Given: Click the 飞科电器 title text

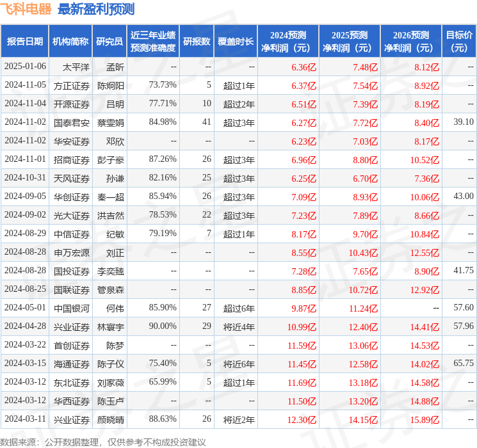Looking at the screenshot, I should point(26,9).
